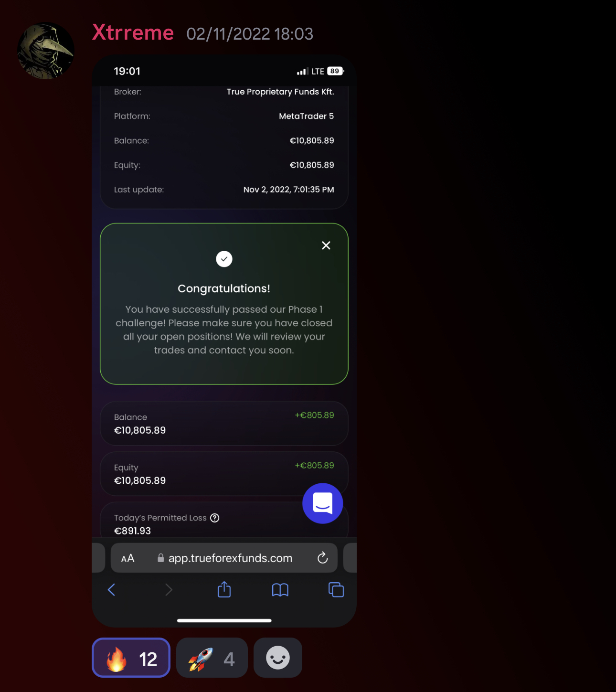Tap the AA reader text size control
616x692 pixels.
pyautogui.click(x=127, y=558)
